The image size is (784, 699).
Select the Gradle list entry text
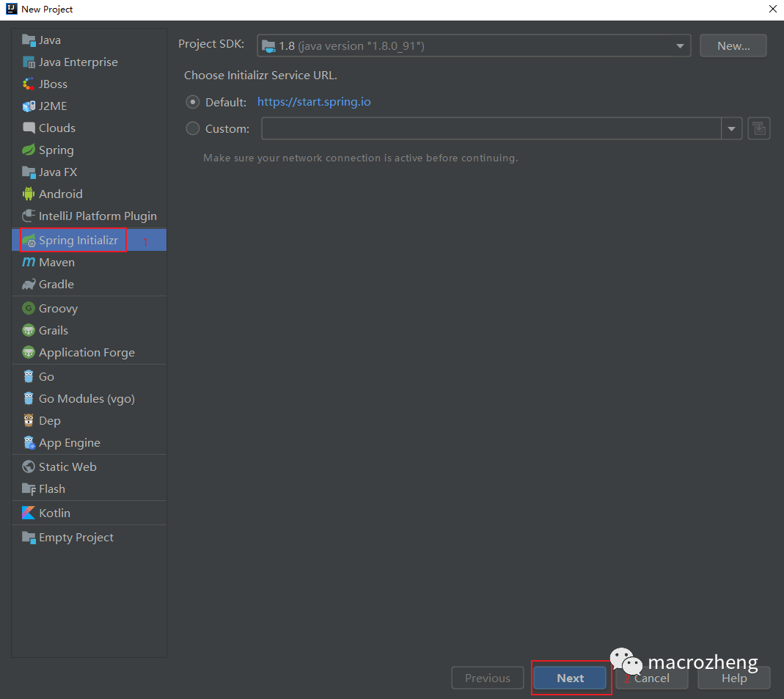[56, 284]
